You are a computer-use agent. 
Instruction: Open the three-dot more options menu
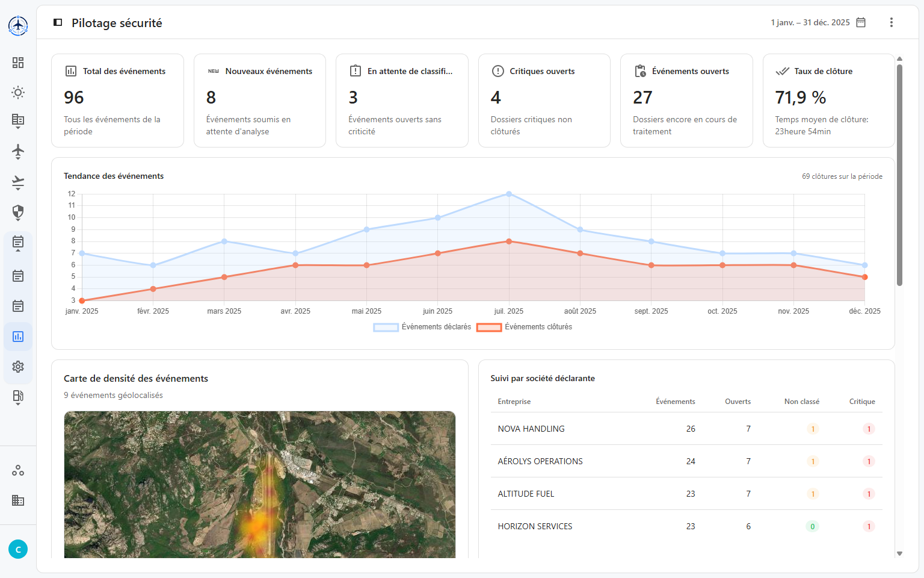(x=891, y=22)
